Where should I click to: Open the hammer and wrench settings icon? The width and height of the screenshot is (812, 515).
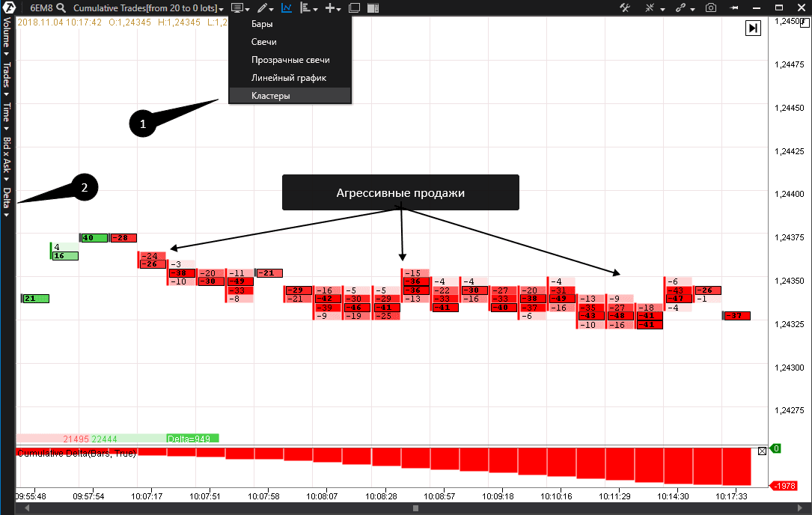point(625,7)
